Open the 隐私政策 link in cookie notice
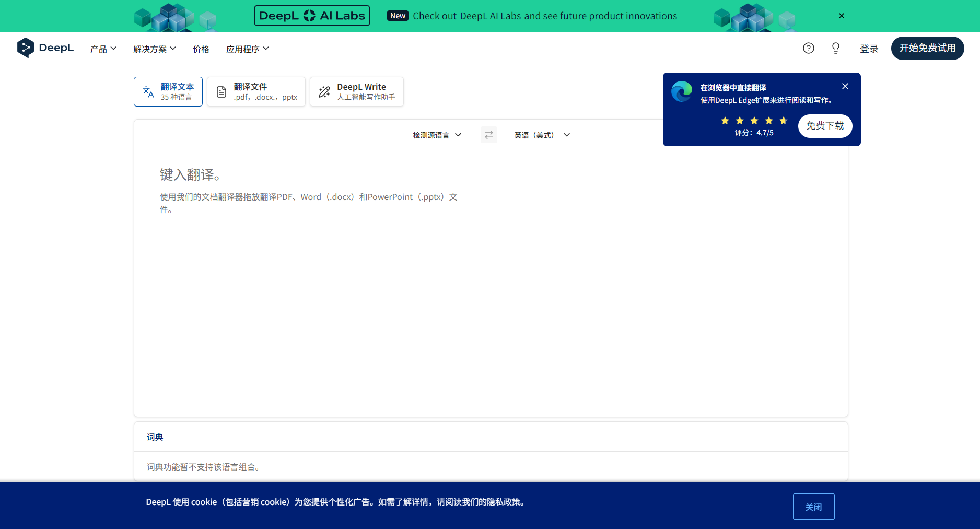 click(x=504, y=502)
